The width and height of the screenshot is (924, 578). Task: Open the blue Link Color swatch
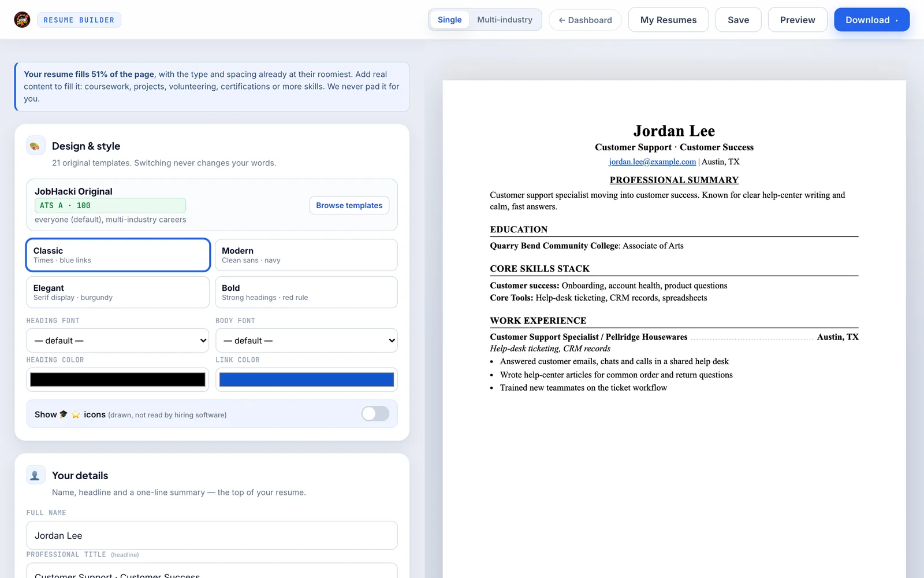click(306, 380)
